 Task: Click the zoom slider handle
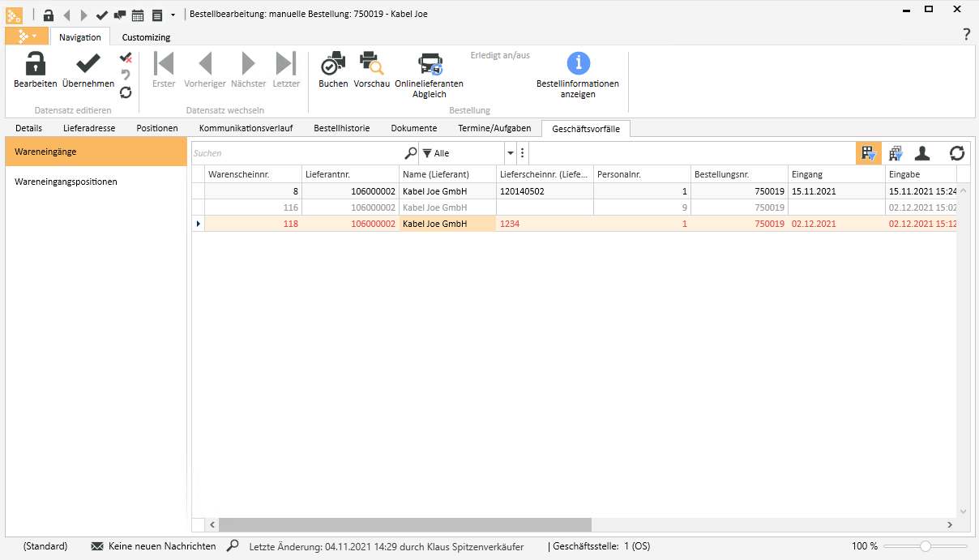[x=925, y=546]
